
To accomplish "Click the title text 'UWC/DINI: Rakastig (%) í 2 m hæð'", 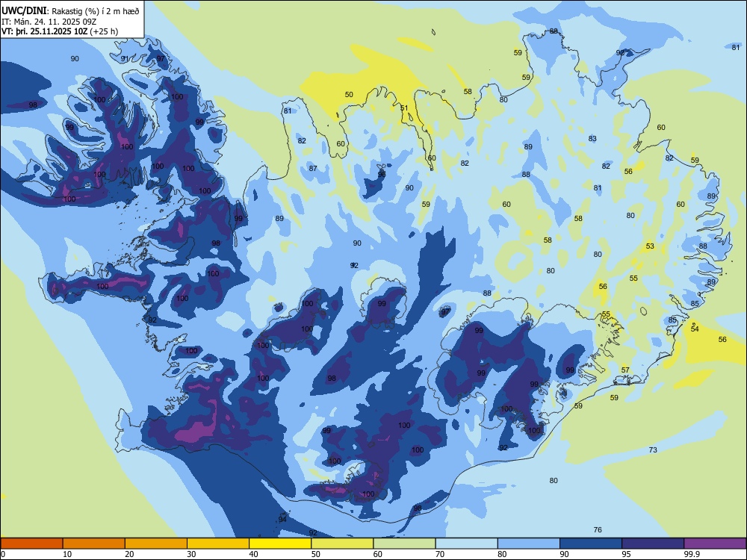I will point(70,11).
